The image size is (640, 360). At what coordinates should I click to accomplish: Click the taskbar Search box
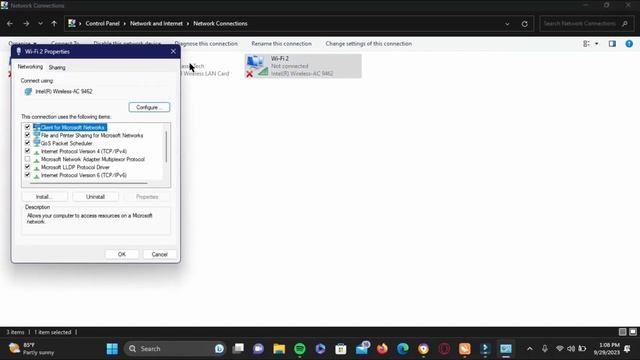tap(176, 349)
